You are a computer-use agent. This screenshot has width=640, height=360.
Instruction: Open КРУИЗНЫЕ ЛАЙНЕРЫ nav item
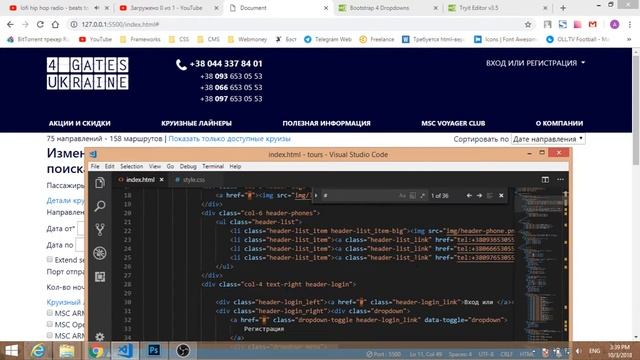(196, 123)
